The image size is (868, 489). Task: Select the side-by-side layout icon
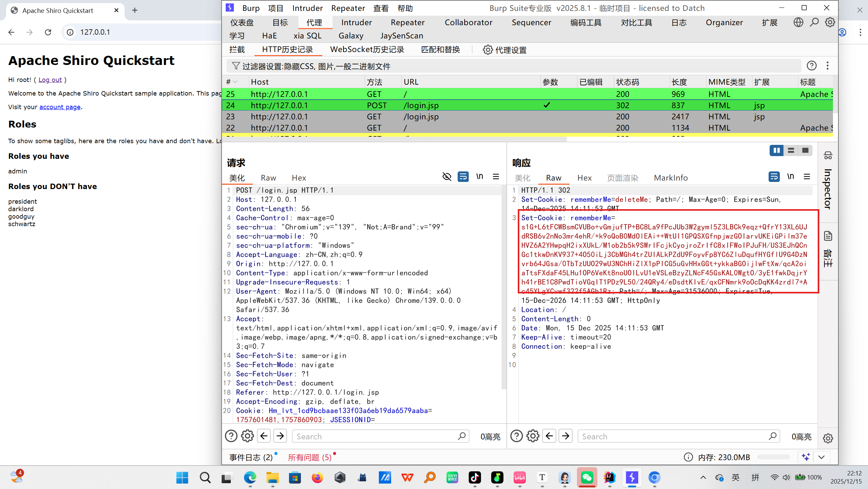coord(776,150)
